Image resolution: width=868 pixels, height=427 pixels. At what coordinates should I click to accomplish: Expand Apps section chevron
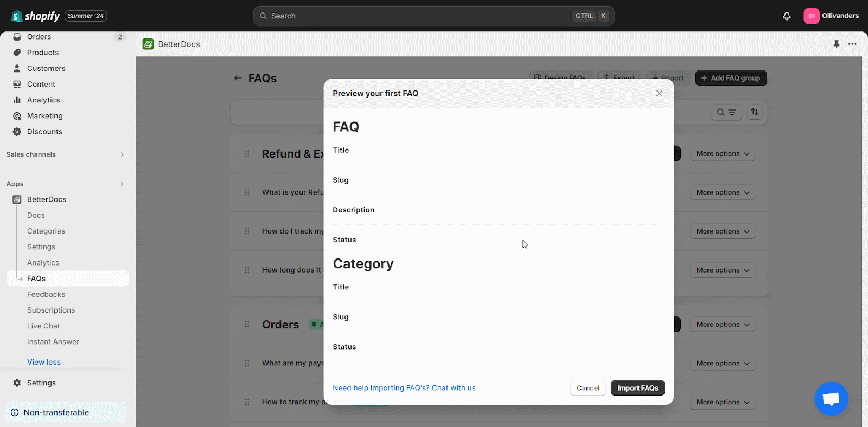click(x=122, y=184)
